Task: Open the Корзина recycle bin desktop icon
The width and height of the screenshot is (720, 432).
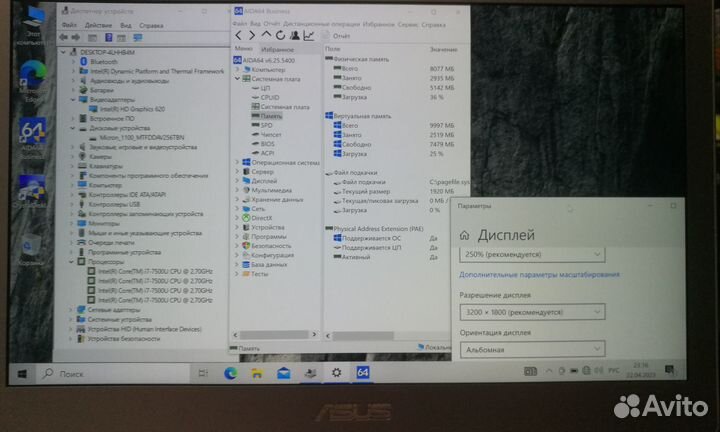Action: click(x=30, y=252)
